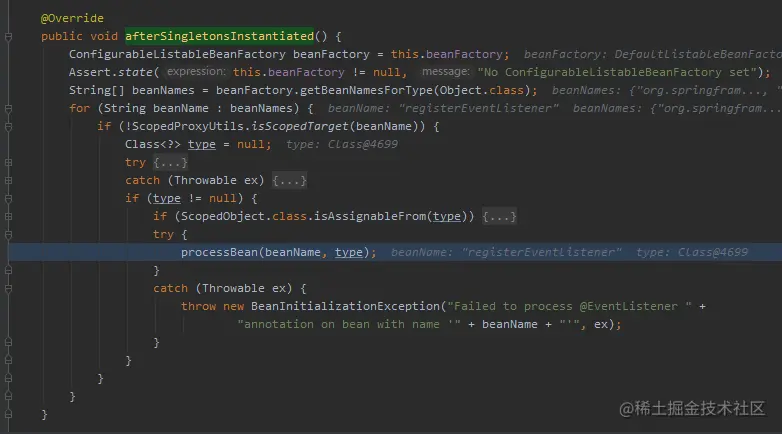The height and width of the screenshot is (434, 782).
Task: Click the "No ConfigurableListableBeanFactory set" string
Action: coord(617,72)
